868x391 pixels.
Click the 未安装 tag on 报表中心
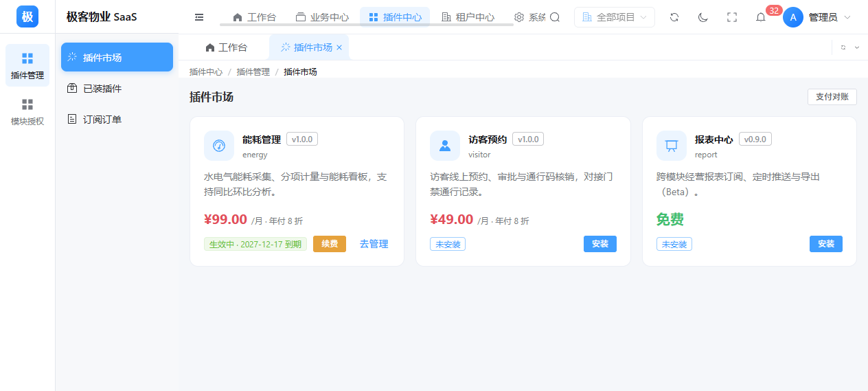(x=674, y=244)
